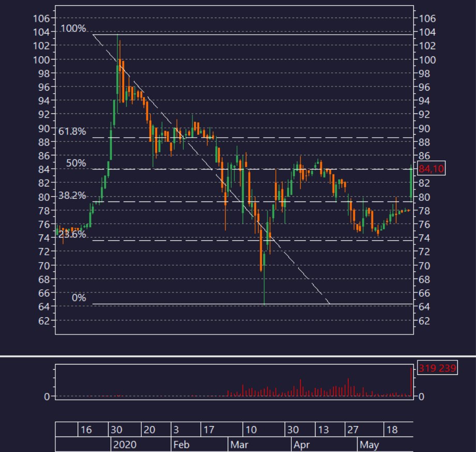Click the red 84,10 last price tag
Viewport: 476px width, 452px height.
point(431,168)
